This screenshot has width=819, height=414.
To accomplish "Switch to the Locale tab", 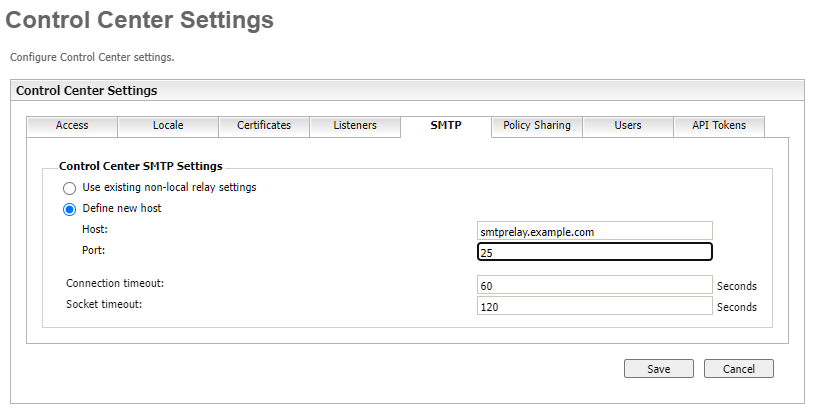I will tap(168, 126).
